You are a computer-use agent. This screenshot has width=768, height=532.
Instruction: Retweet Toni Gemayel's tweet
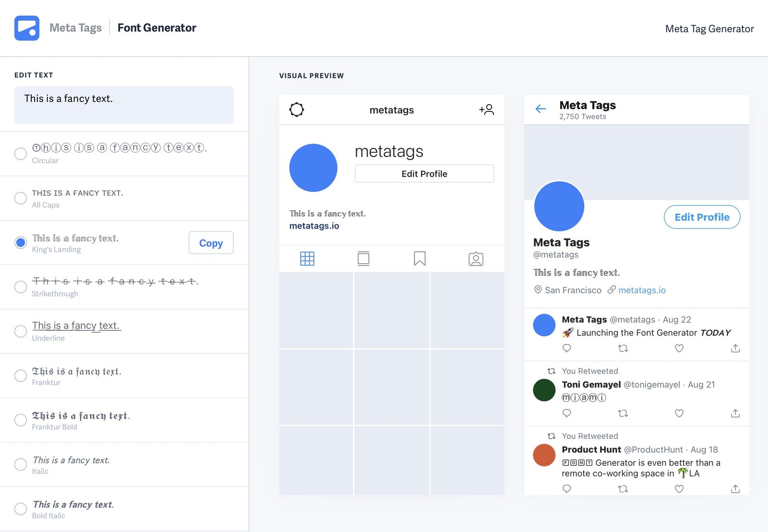[623, 413]
